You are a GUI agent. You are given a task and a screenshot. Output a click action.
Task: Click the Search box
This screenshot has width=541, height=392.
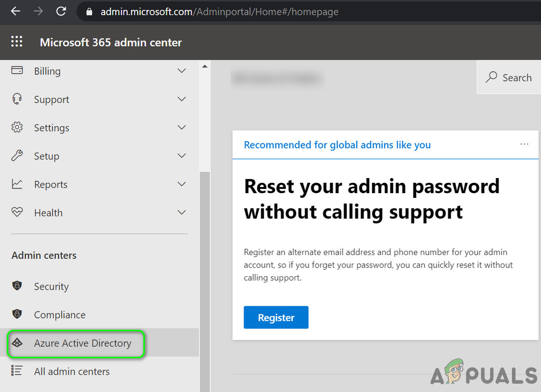pyautogui.click(x=509, y=78)
